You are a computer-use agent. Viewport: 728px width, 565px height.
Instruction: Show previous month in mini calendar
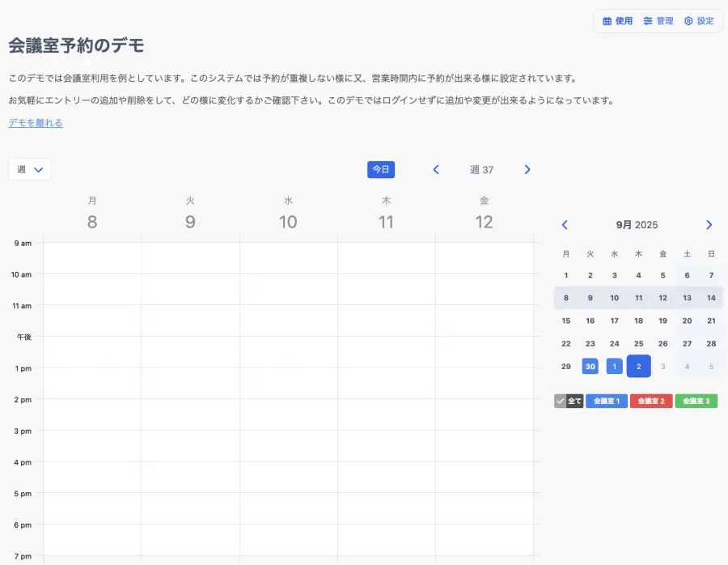(565, 225)
